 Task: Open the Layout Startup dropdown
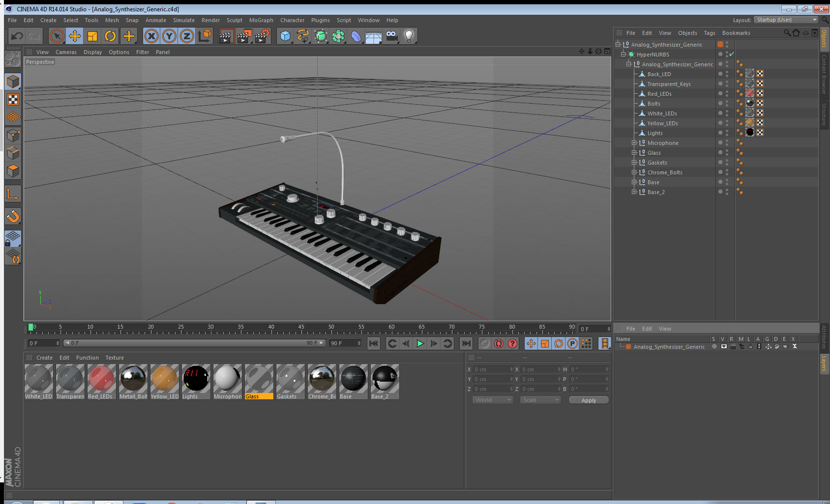pyautogui.click(x=786, y=20)
